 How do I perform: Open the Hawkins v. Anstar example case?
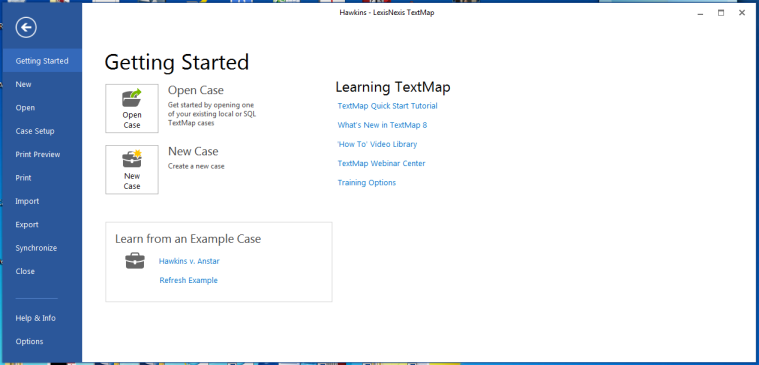coord(189,261)
